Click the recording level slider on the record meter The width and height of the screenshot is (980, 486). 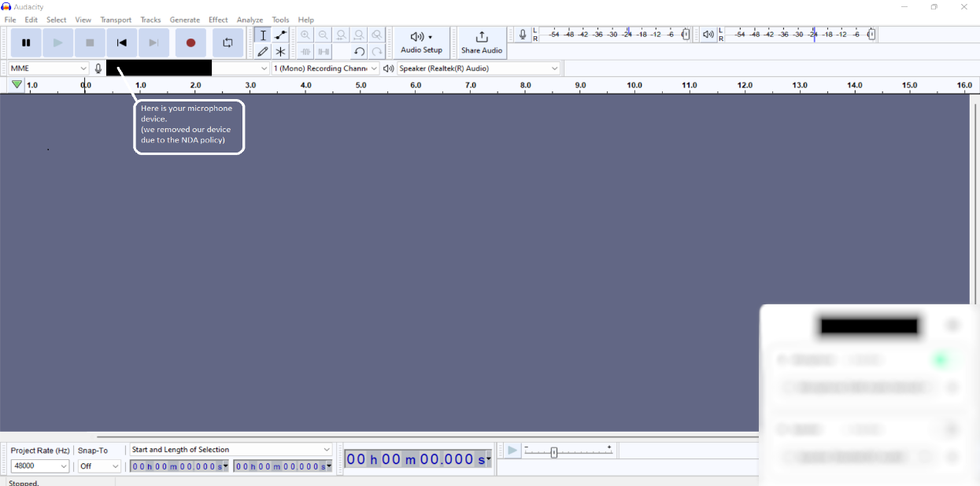point(686,35)
